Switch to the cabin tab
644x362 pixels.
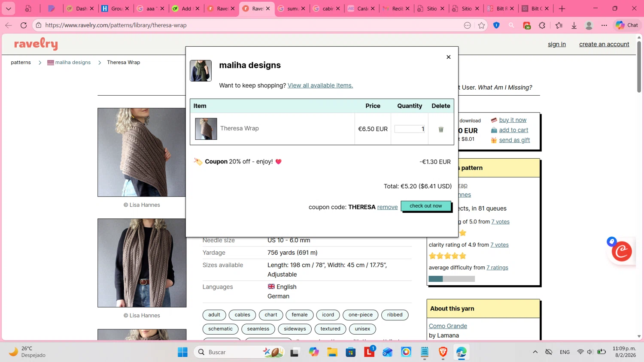[327, 9]
